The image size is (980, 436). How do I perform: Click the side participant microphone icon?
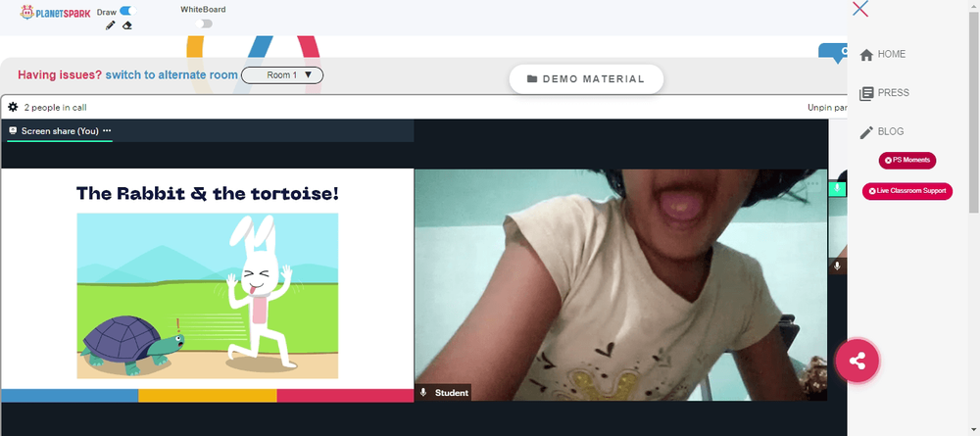[838, 266]
